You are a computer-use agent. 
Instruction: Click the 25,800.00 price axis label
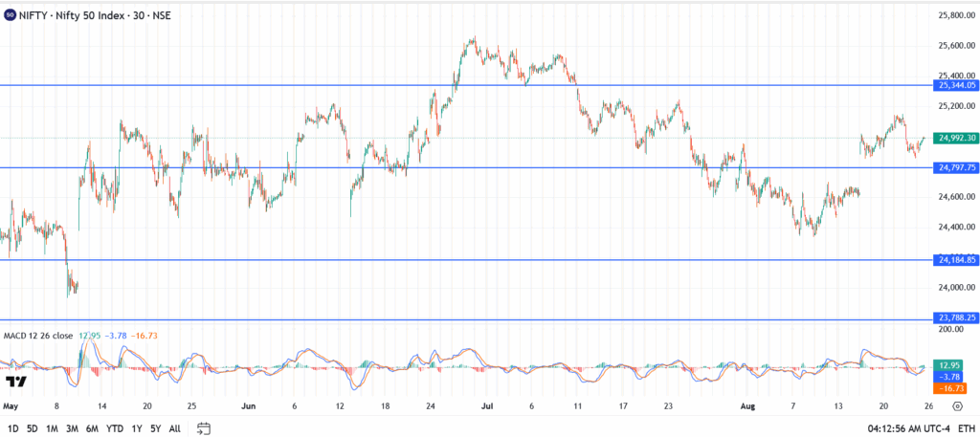957,15
